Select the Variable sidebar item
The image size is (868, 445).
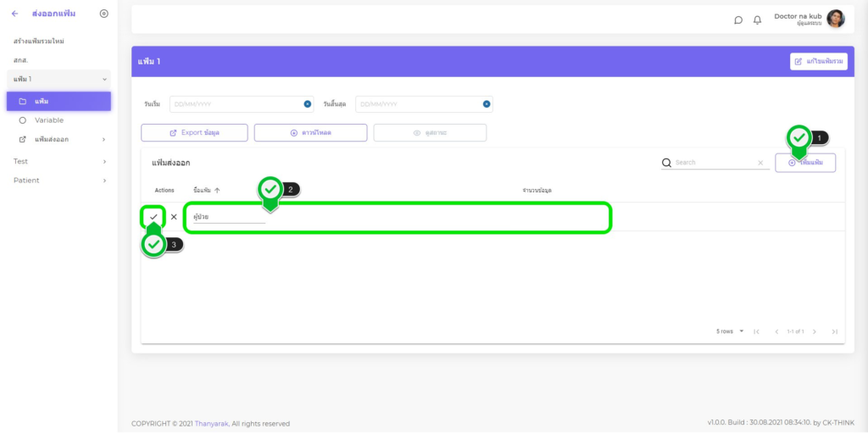coord(49,120)
